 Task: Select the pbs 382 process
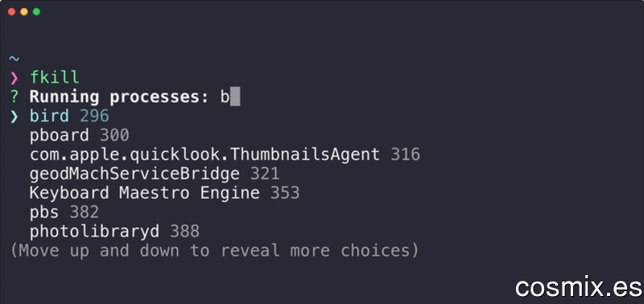tap(64, 212)
